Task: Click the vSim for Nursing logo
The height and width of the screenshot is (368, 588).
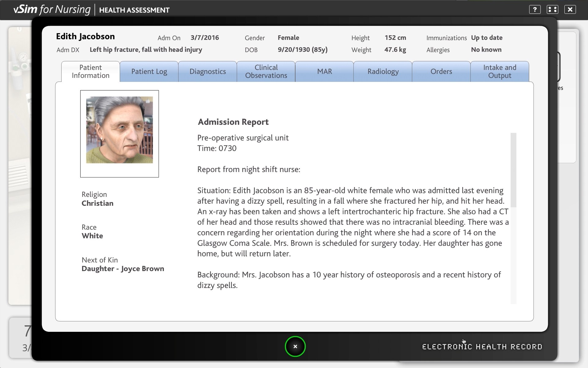Action: point(52,10)
